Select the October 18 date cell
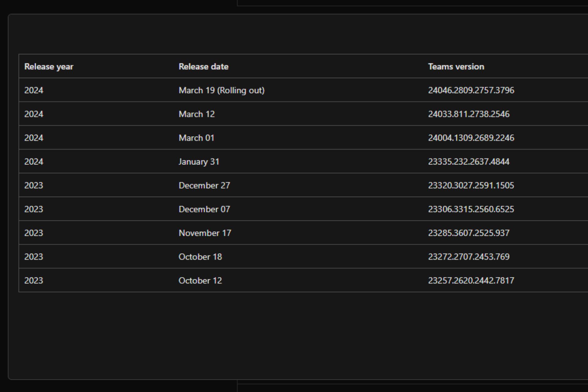This screenshot has height=392, width=588. [x=200, y=257]
